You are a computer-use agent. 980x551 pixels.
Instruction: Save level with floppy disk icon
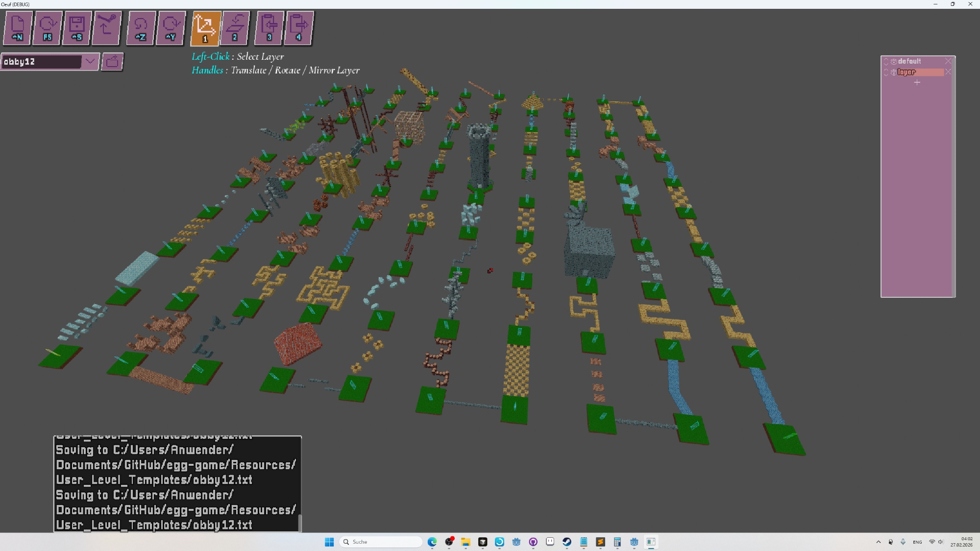[77, 28]
